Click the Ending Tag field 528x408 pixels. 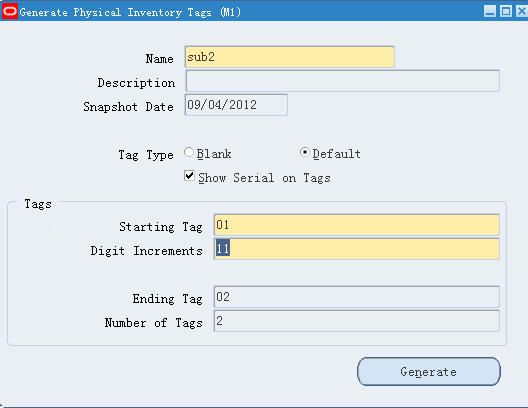tap(357, 297)
